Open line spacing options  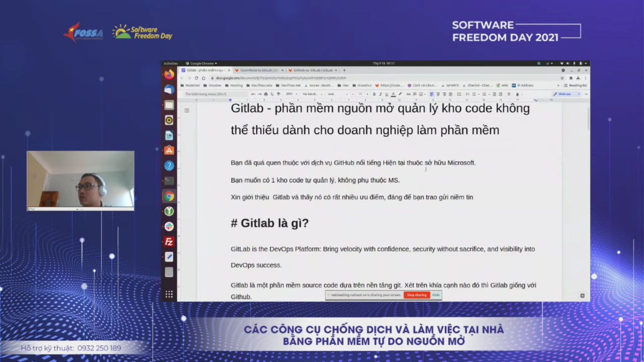click(459, 94)
